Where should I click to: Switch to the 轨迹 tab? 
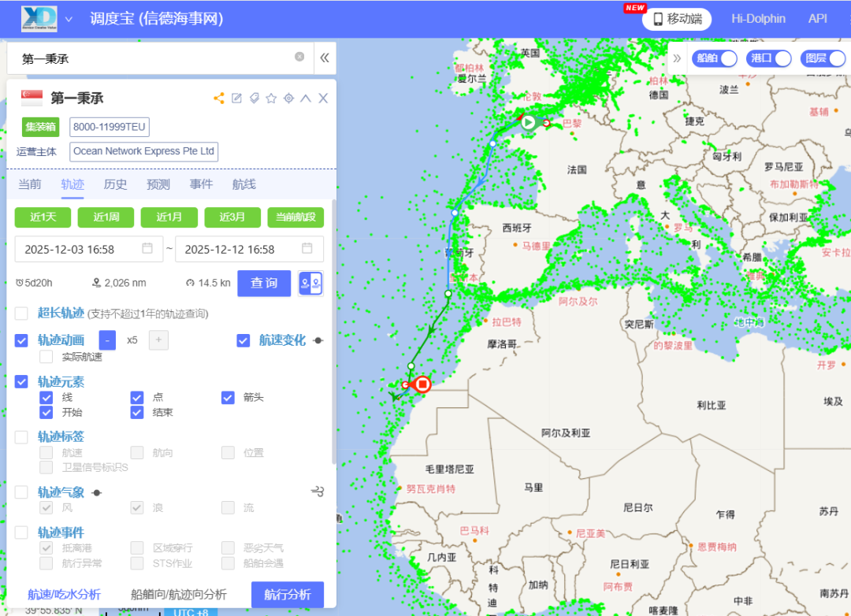click(x=72, y=184)
